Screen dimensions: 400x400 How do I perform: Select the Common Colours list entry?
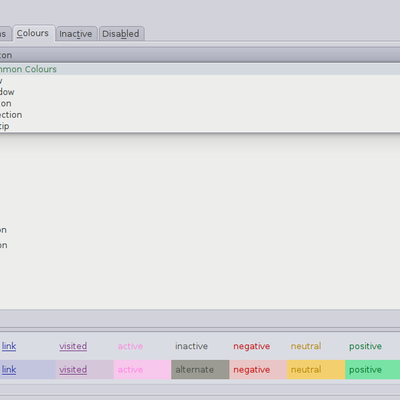click(200, 69)
